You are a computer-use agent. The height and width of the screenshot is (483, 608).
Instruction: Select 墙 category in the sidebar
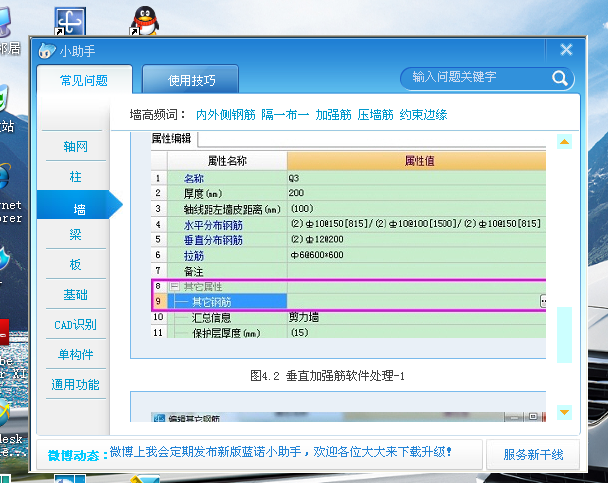(x=79, y=205)
